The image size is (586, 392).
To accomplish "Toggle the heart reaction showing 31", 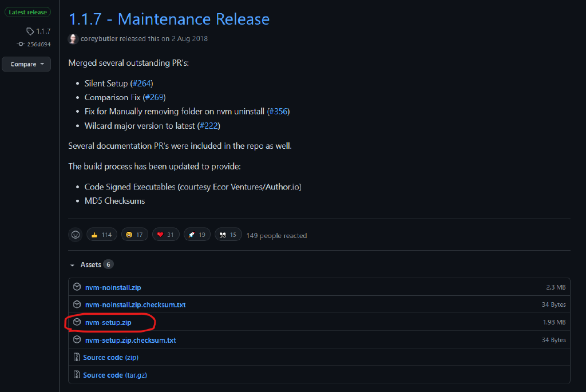I will (165, 235).
